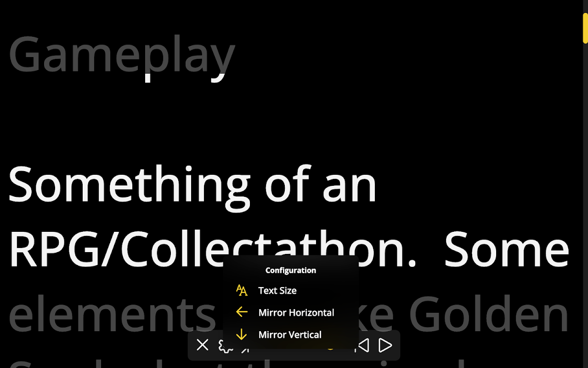
Task: Click the Configuration menu header
Action: (x=291, y=270)
